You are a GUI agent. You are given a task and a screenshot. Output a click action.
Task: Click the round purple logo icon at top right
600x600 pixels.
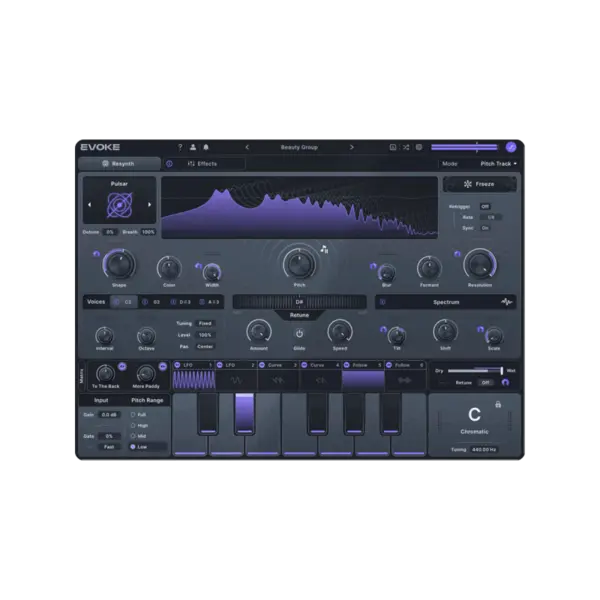click(511, 147)
